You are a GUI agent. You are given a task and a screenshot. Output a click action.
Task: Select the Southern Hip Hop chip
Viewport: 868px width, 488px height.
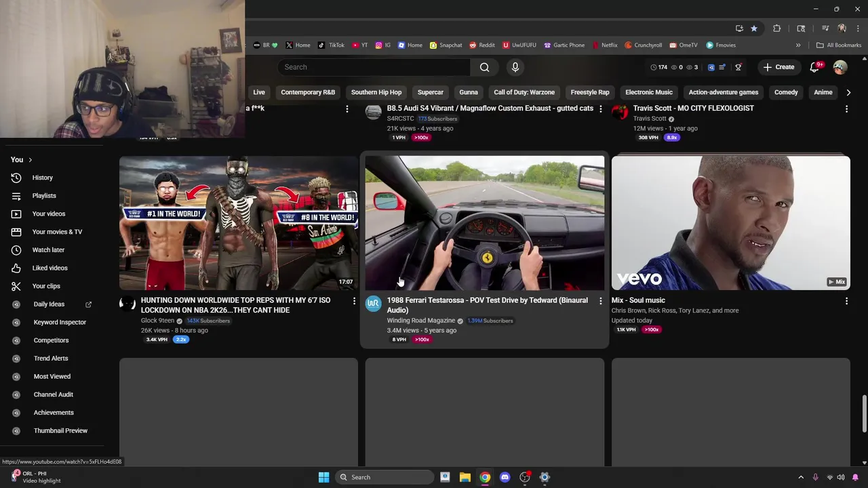click(x=376, y=92)
